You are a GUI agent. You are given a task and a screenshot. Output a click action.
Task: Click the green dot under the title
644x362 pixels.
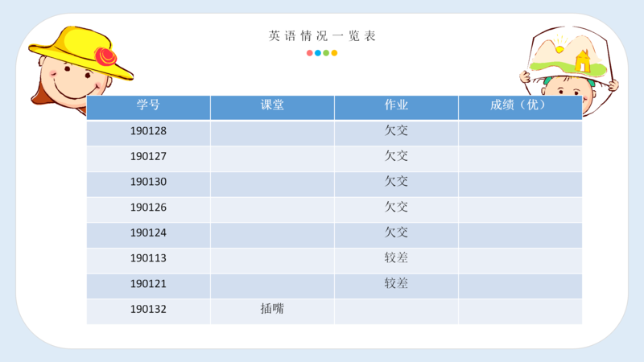click(x=326, y=53)
